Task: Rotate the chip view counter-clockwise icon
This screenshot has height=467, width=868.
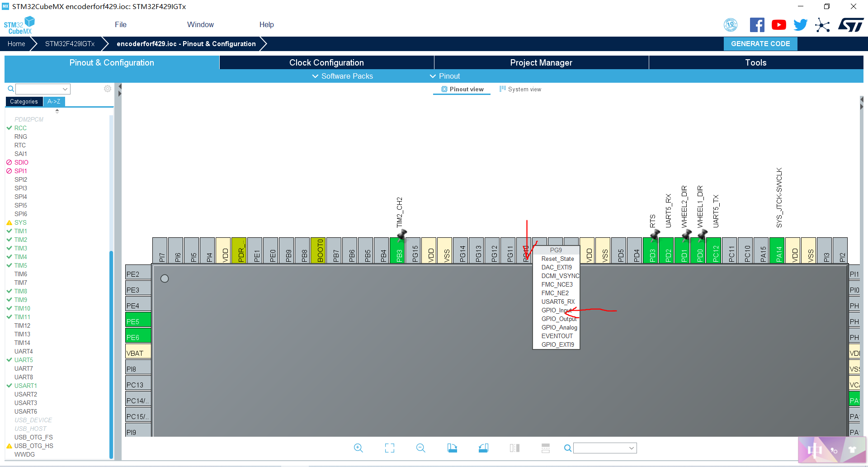Action: pos(483,448)
